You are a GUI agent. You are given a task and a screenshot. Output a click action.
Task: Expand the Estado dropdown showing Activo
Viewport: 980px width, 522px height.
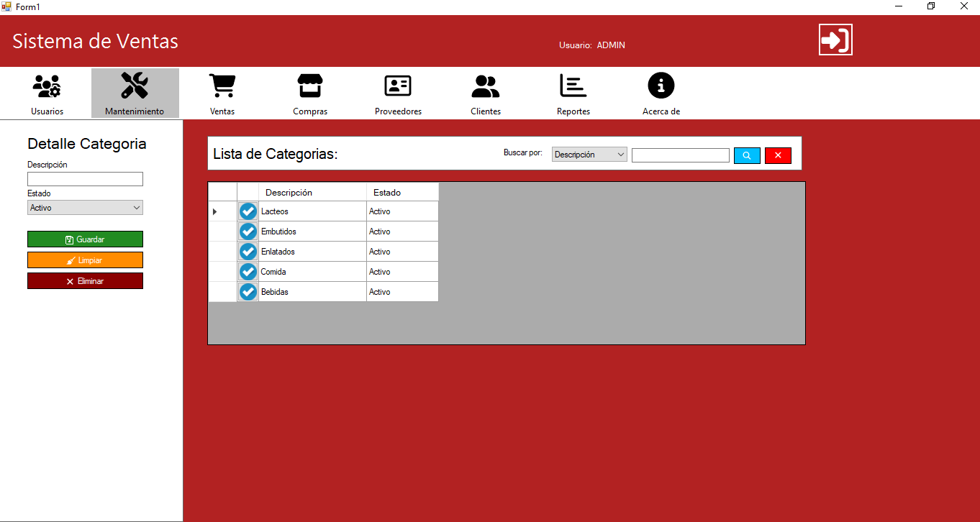click(85, 208)
